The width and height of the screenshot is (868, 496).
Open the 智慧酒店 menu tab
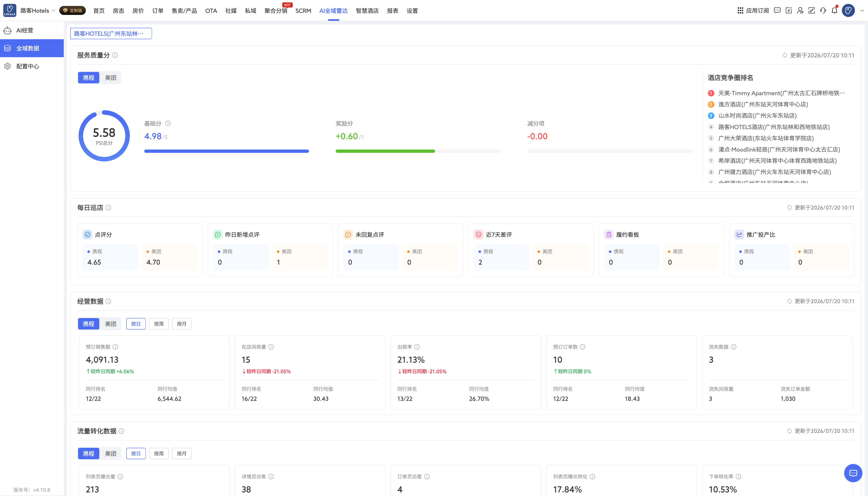coord(367,11)
